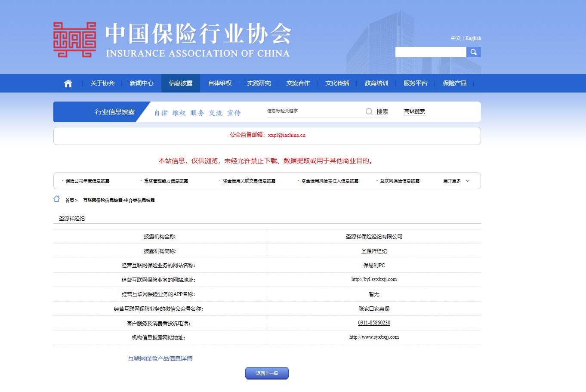Image resolution: width=586 pixels, height=392 pixels.
Task: Open 高级搜索 advanced search
Action: (415, 111)
